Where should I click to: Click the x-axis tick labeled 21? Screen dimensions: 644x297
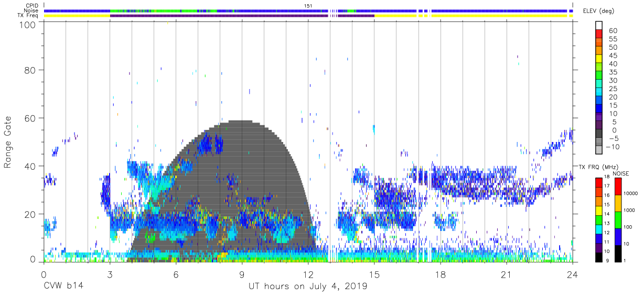pos(506,274)
